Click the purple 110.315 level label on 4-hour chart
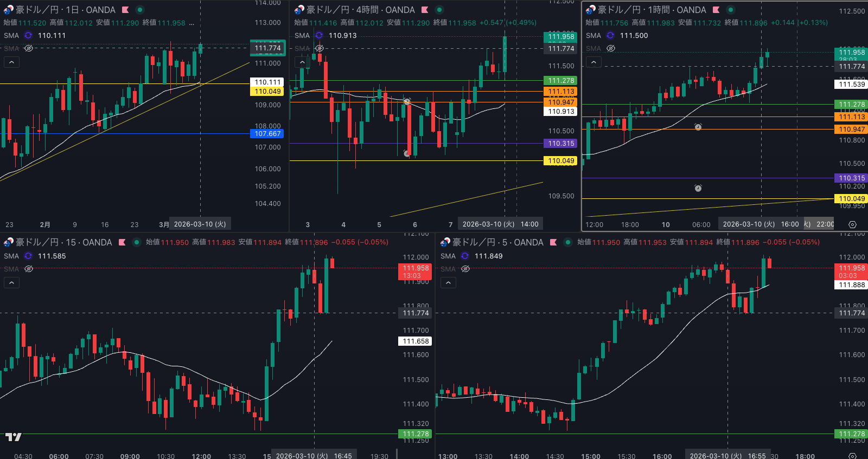Image resolution: width=868 pixels, height=459 pixels. 560,144
